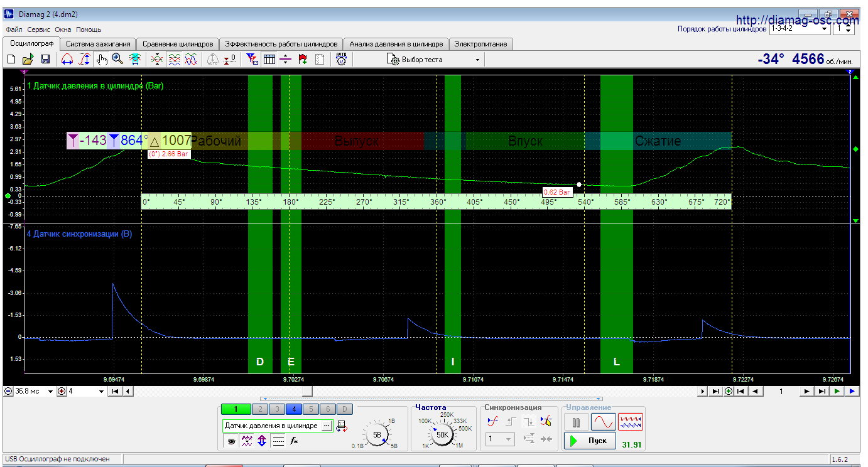Toggle channel 1 green button

[x=236, y=409]
